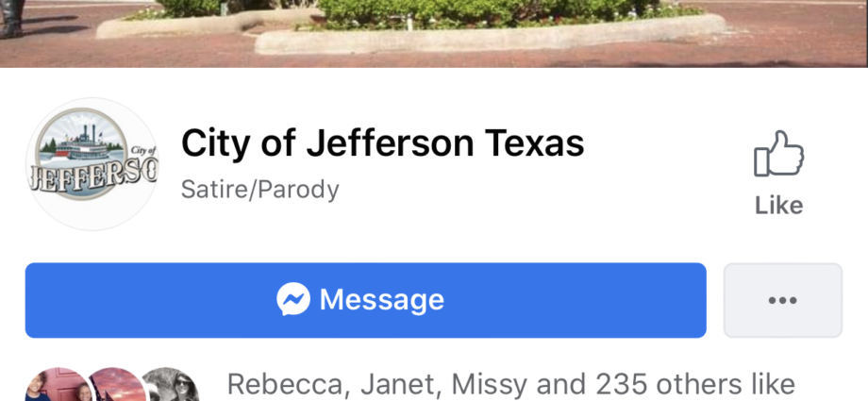The height and width of the screenshot is (401, 868).
Task: Tap the second friend avatar with sunset
Action: click(117, 384)
